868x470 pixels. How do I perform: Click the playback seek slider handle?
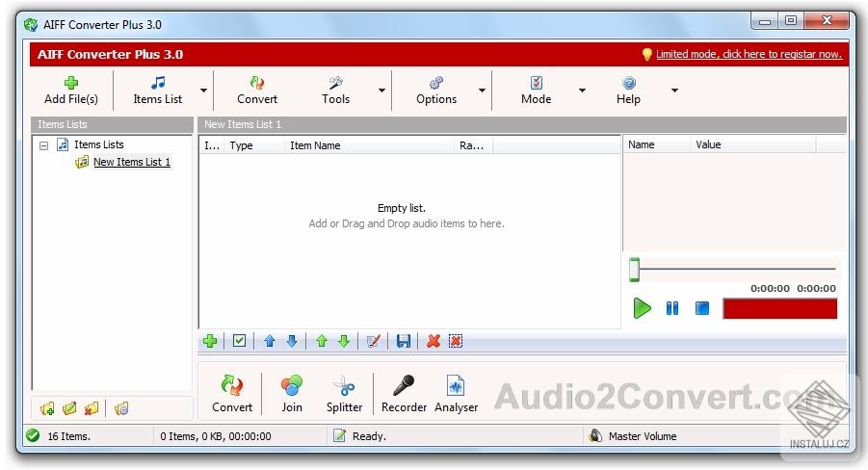tap(635, 270)
